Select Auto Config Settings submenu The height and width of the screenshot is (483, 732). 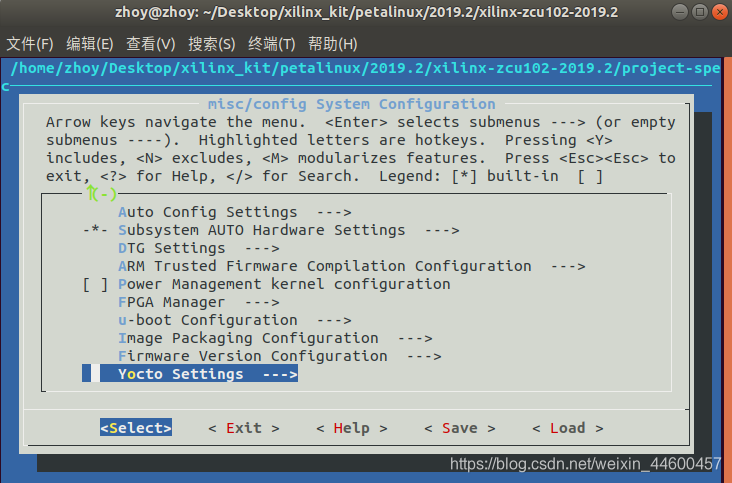click(235, 212)
